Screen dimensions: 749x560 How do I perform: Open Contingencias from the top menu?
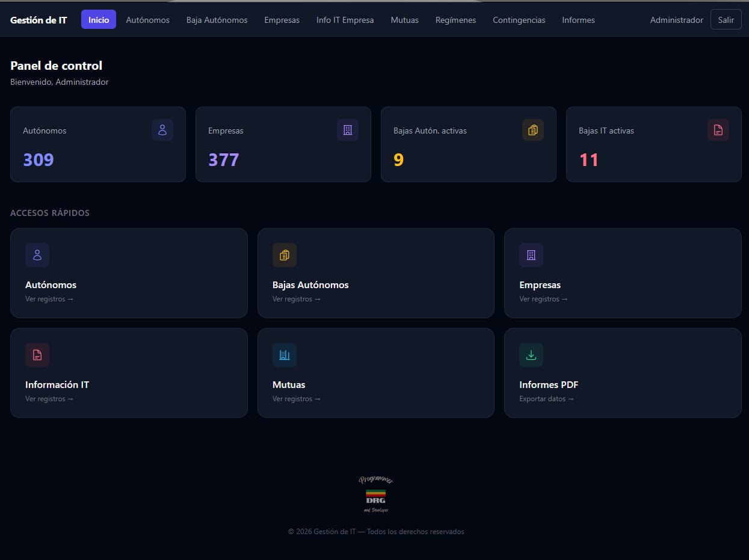519,20
